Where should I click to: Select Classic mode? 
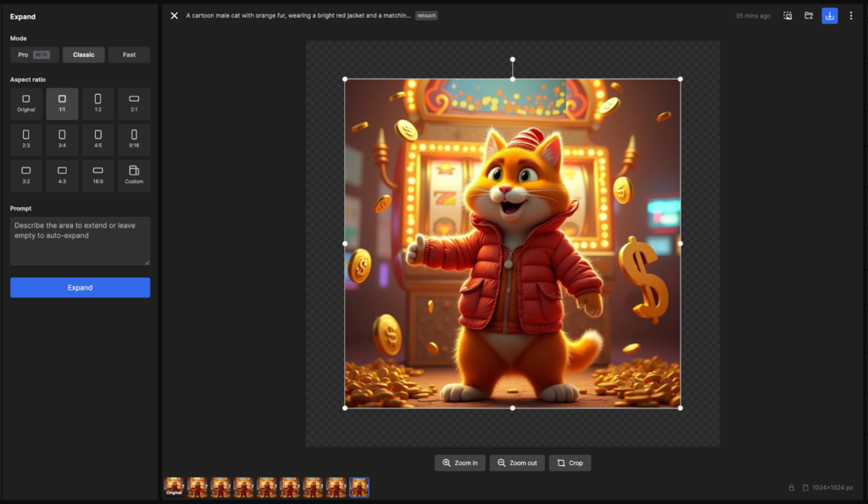pyautogui.click(x=83, y=55)
